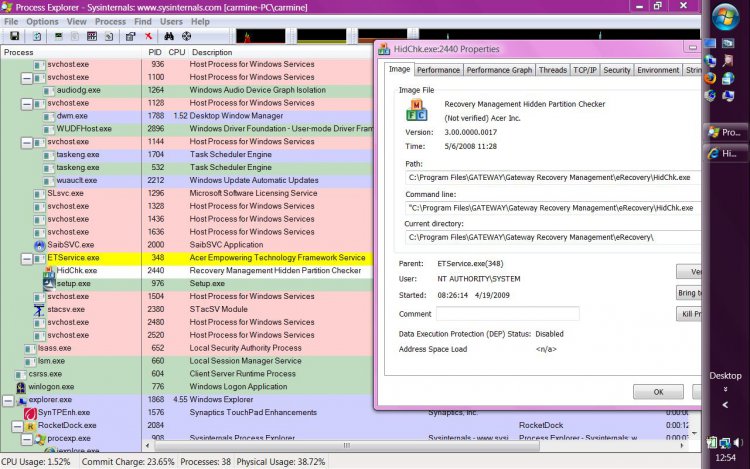
Task: Click the horizontal scrollbar right arrow
Action: pyautogui.click(x=681, y=446)
